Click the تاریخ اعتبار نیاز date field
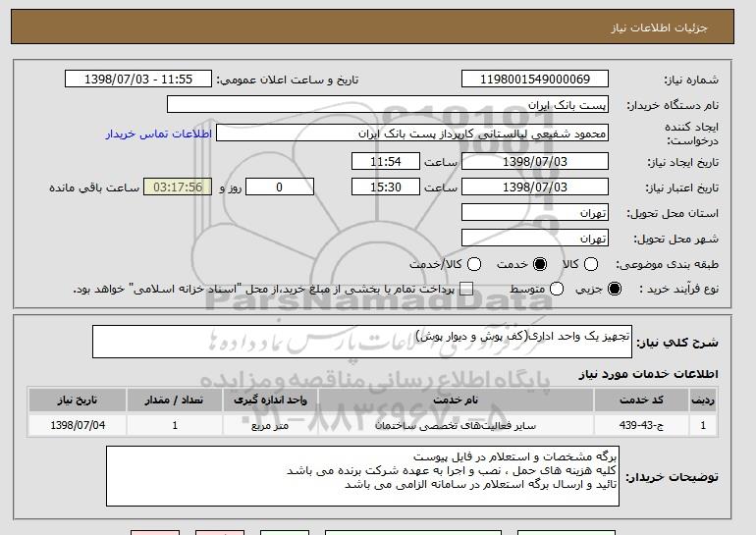The height and width of the screenshot is (535, 756). [x=535, y=187]
